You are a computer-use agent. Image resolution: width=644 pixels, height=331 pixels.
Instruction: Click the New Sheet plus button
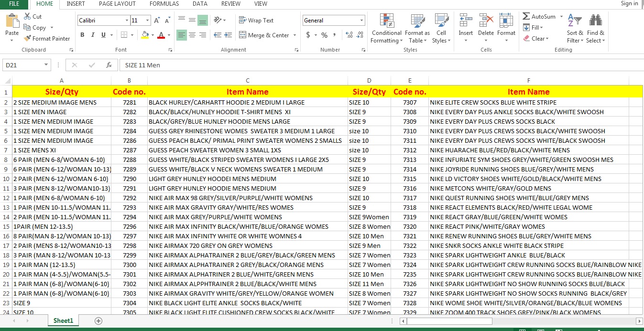pyautogui.click(x=98, y=320)
